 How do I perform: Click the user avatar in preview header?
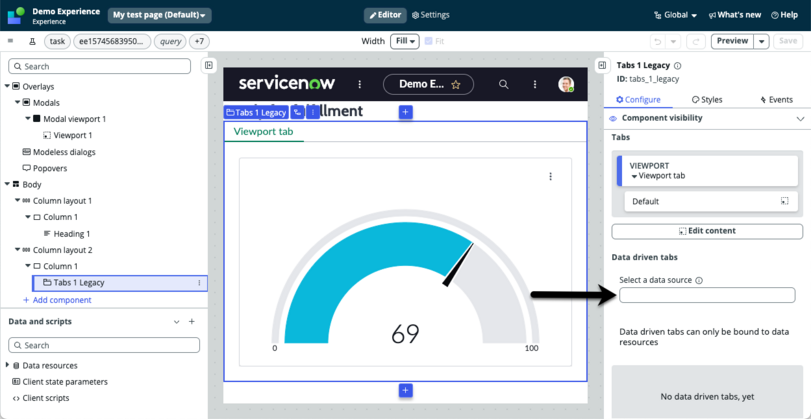click(x=566, y=84)
